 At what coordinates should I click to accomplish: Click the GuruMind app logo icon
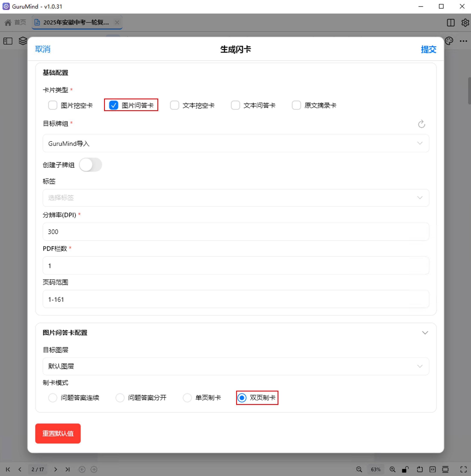point(6,6)
